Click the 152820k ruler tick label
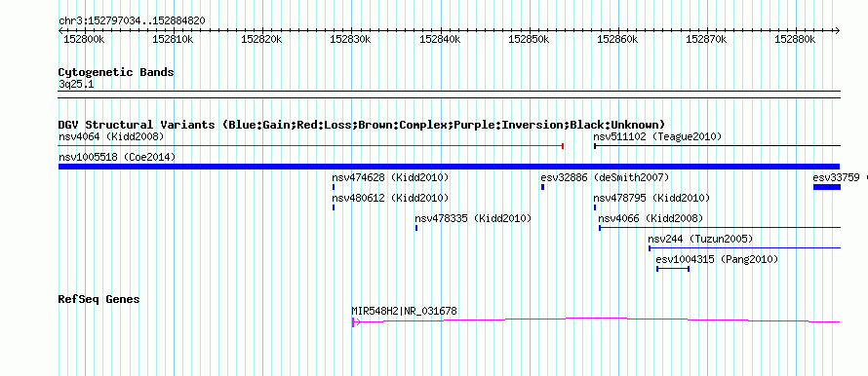The width and height of the screenshot is (868, 376). [x=261, y=39]
